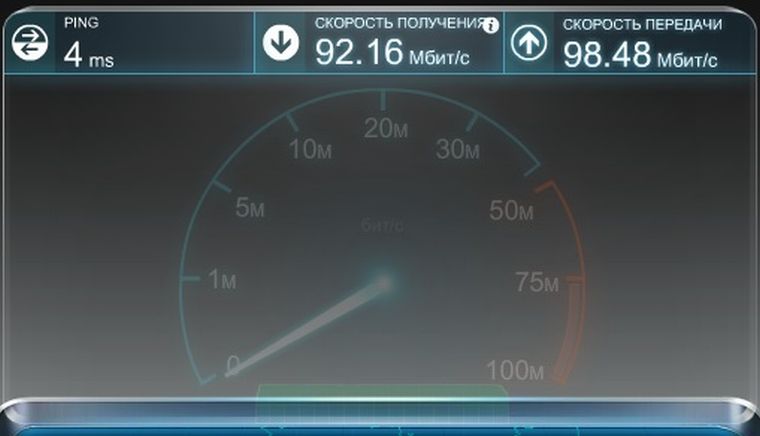Screen dimensions: 760x436
Task: Click the speedometer needle hub
Action: pyautogui.click(x=383, y=283)
